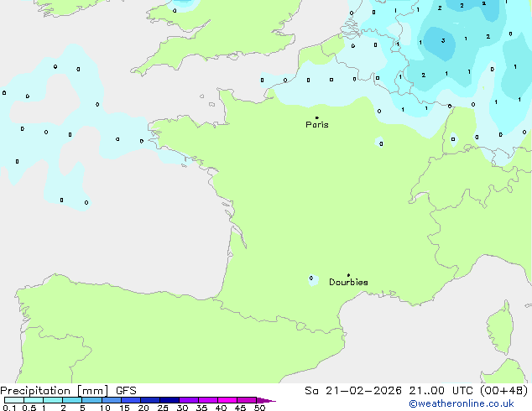Pick the 45–50 mm legend swatch

(247, 400)
